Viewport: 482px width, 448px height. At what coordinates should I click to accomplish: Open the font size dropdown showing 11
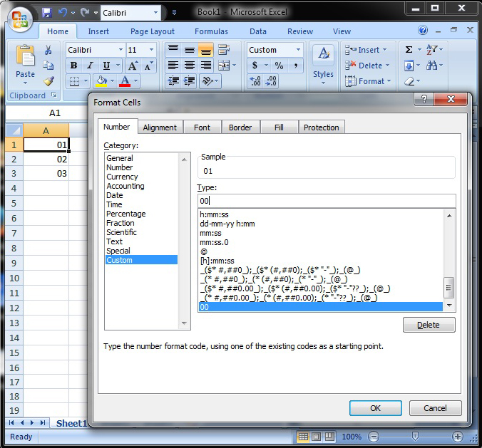pos(151,50)
